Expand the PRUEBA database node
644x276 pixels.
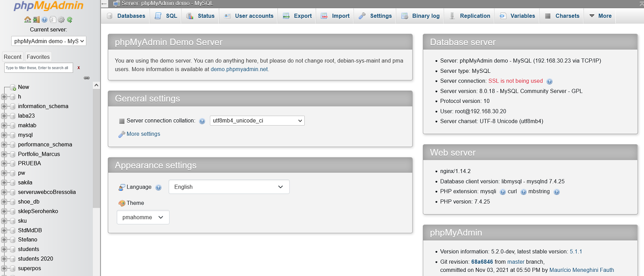coord(4,164)
